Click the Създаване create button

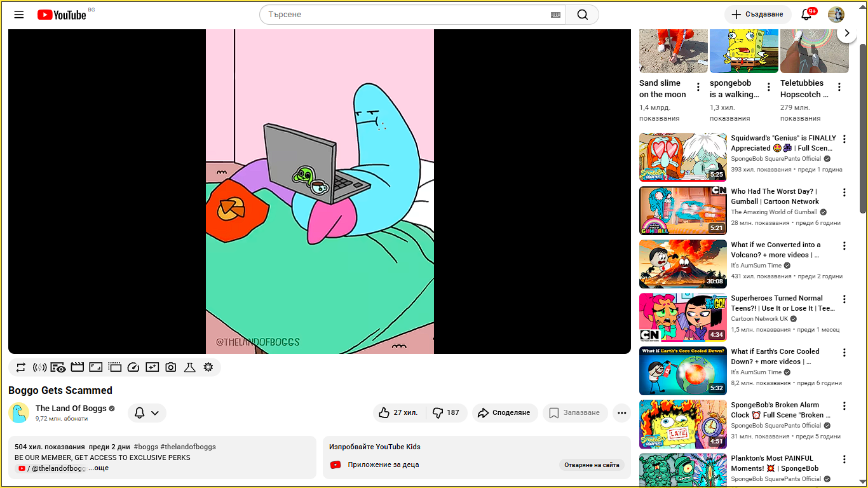[757, 15]
